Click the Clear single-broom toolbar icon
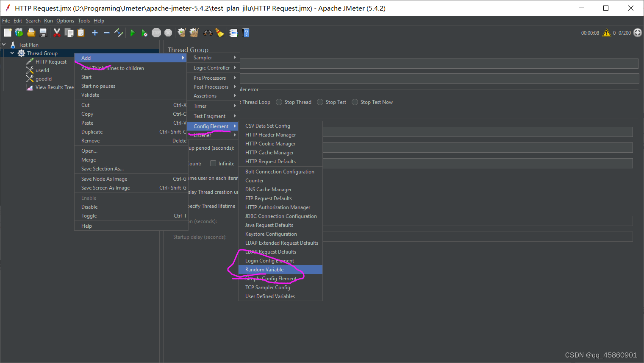The height and width of the screenshot is (363, 644). [182, 33]
